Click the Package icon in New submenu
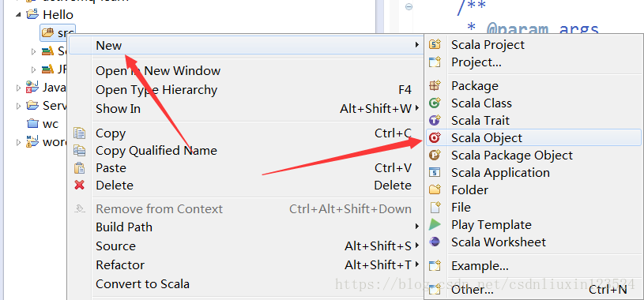Viewport: 644px width, 300px height. [435, 85]
